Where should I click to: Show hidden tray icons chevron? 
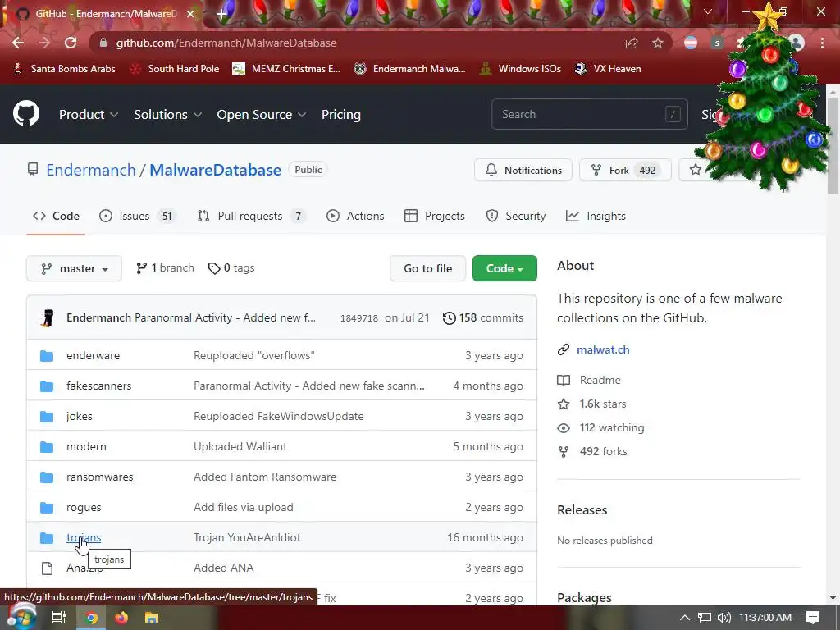click(x=685, y=618)
